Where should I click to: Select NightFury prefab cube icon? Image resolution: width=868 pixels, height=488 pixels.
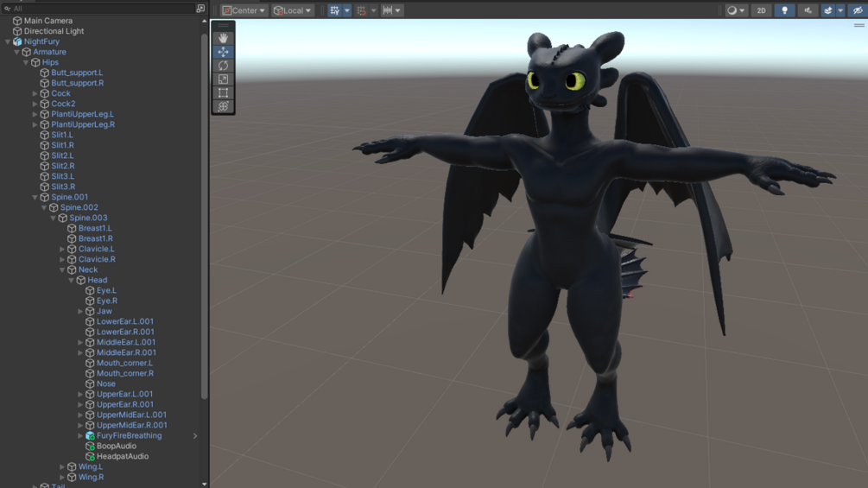(x=17, y=41)
